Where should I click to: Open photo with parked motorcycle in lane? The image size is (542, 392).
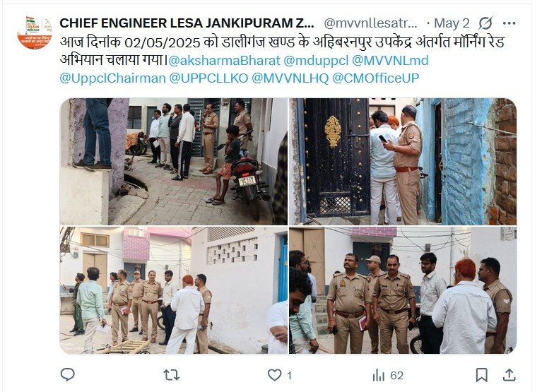pyautogui.click(x=174, y=162)
